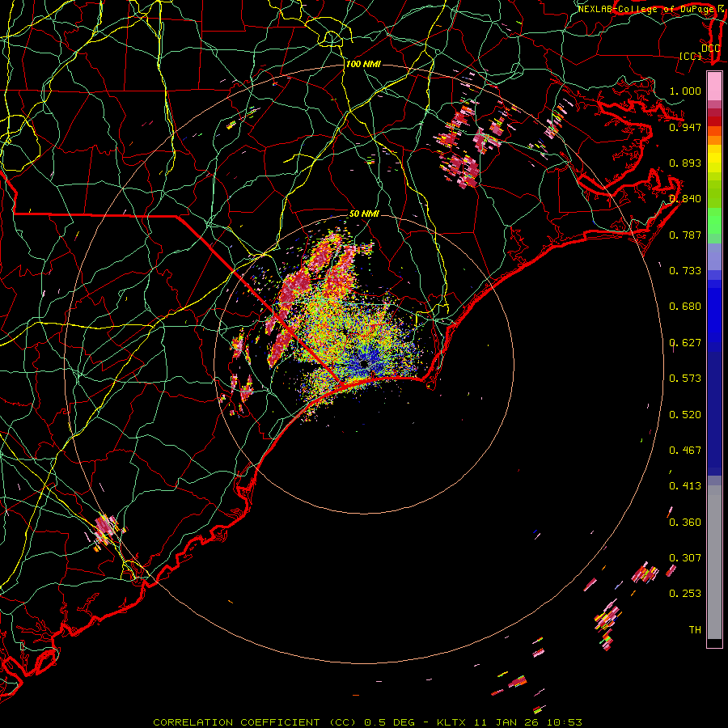
Task: Select the 0.573 legend value
Action: (685, 379)
